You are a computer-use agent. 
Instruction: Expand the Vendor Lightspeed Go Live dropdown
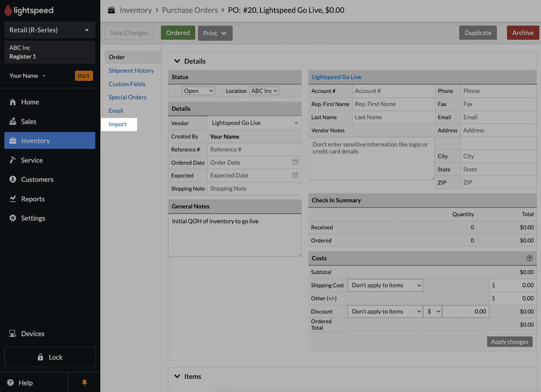coord(254,123)
